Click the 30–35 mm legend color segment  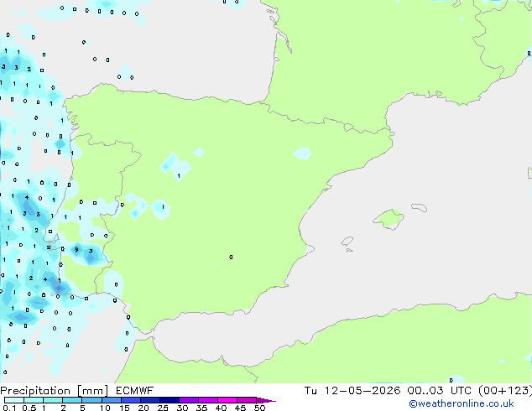click(x=188, y=400)
